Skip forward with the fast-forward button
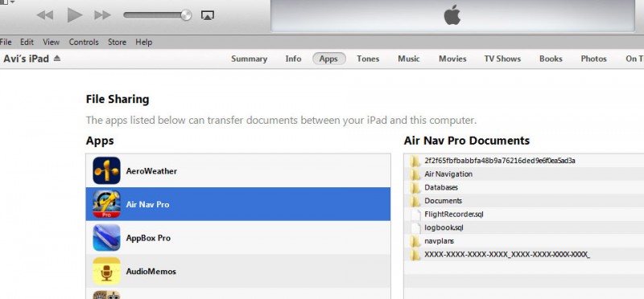Image resolution: width=644 pixels, height=299 pixels. (x=103, y=15)
